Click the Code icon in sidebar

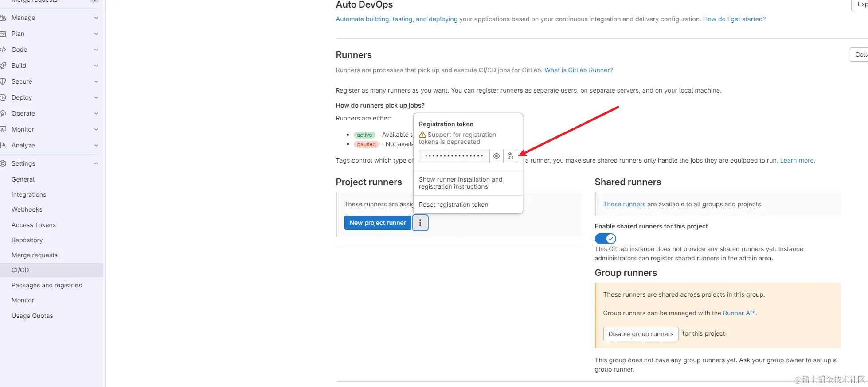[x=3, y=50]
